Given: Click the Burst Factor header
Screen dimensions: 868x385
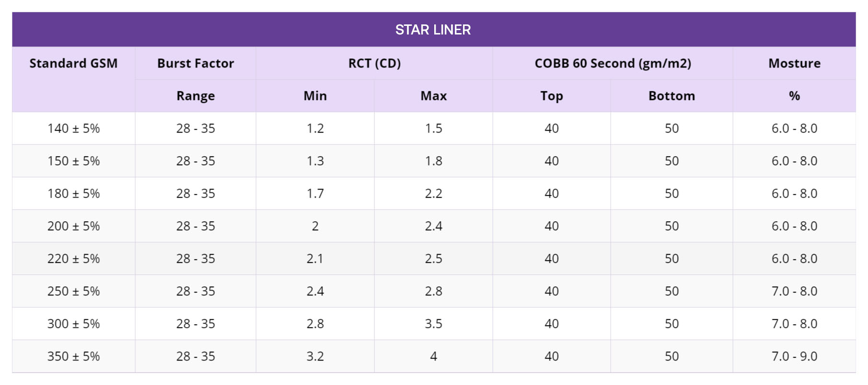Looking at the screenshot, I should (x=196, y=63).
